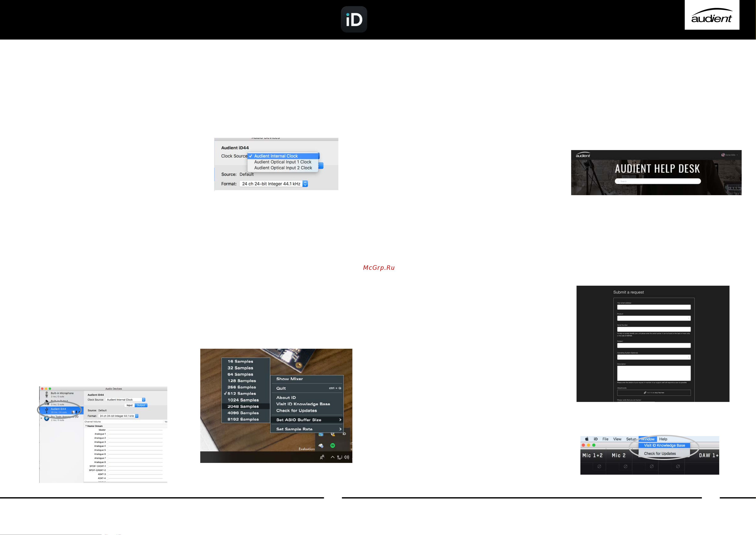This screenshot has height=535, width=756.
Task: Adjust the Analogue 1 volume slider
Action: coord(135,434)
